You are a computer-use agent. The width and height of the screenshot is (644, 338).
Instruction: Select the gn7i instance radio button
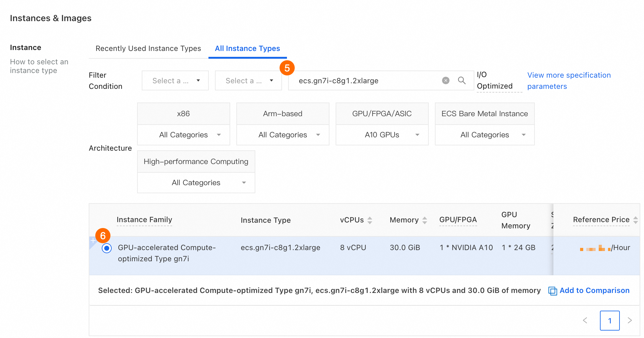point(107,248)
